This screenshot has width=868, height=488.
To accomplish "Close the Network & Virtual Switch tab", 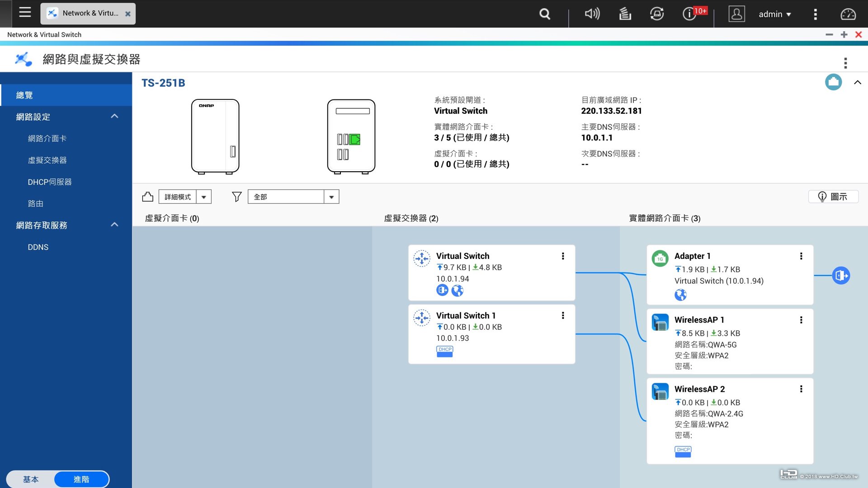I will pos(128,14).
